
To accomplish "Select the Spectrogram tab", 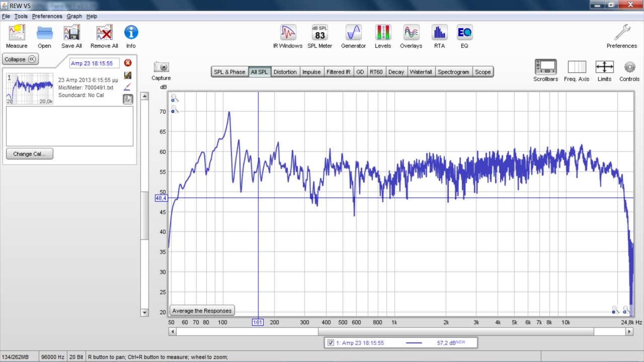I will [x=453, y=72].
